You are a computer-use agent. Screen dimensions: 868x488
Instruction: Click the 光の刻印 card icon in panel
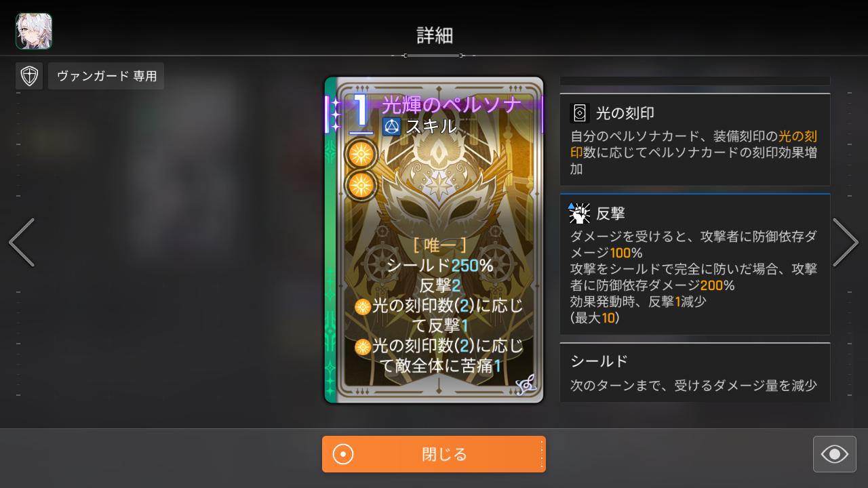[x=580, y=113]
